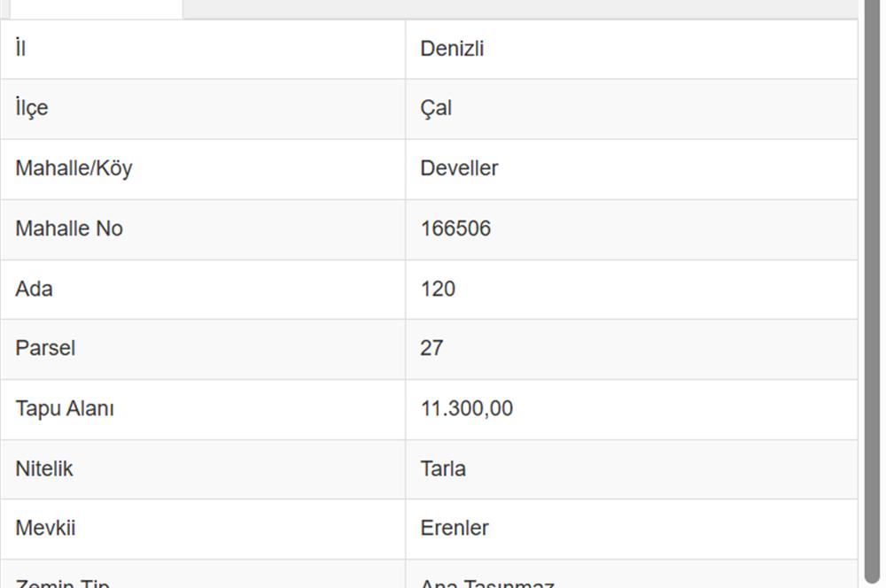Select the Nitelik row label
Image resolution: width=886 pixels, height=588 pixels.
coord(44,468)
